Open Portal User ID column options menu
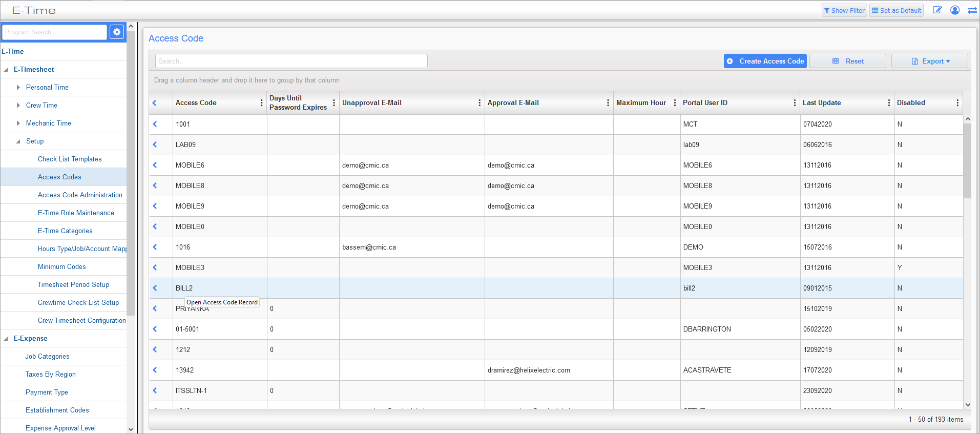 pyautogui.click(x=795, y=103)
